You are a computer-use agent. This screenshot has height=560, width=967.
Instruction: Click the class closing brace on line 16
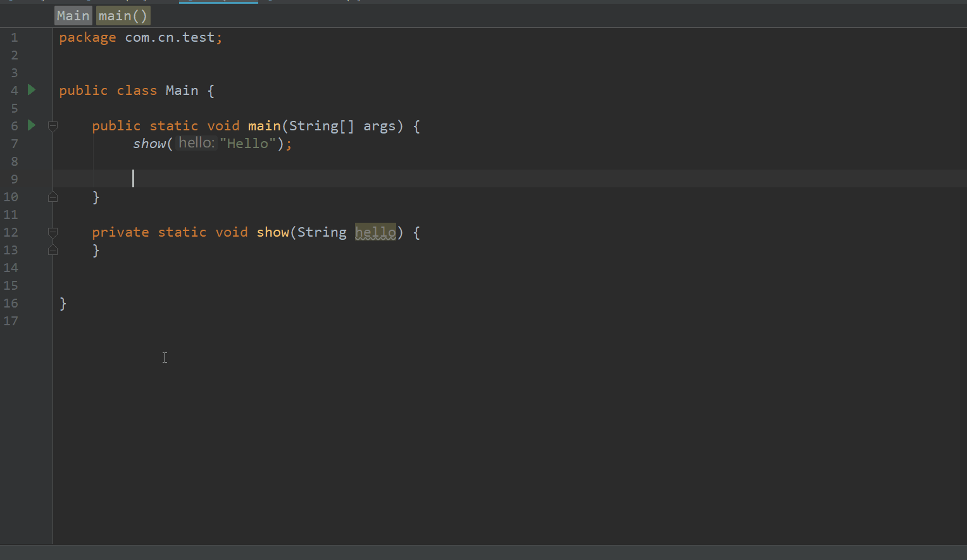[x=63, y=303]
